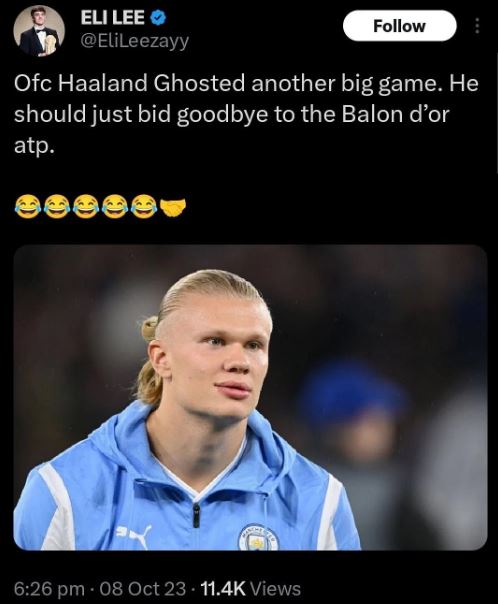Open the ELI LEE display name
Image resolution: width=498 pixels, height=604 pixels.
coord(113,18)
